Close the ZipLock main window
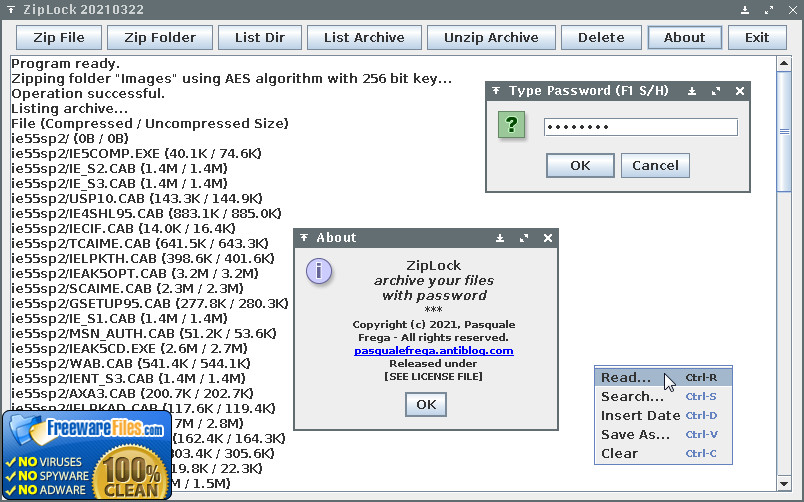This screenshot has height=502, width=804. point(792,10)
